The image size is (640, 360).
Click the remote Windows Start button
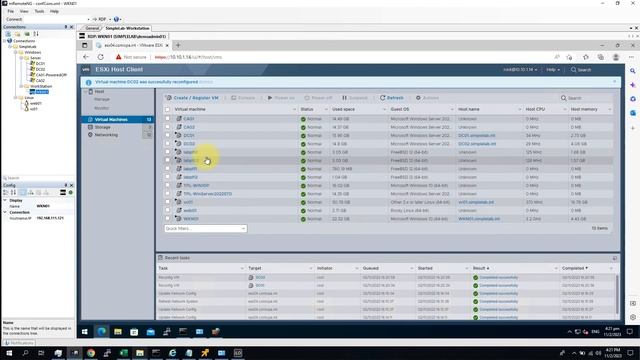tap(84, 332)
